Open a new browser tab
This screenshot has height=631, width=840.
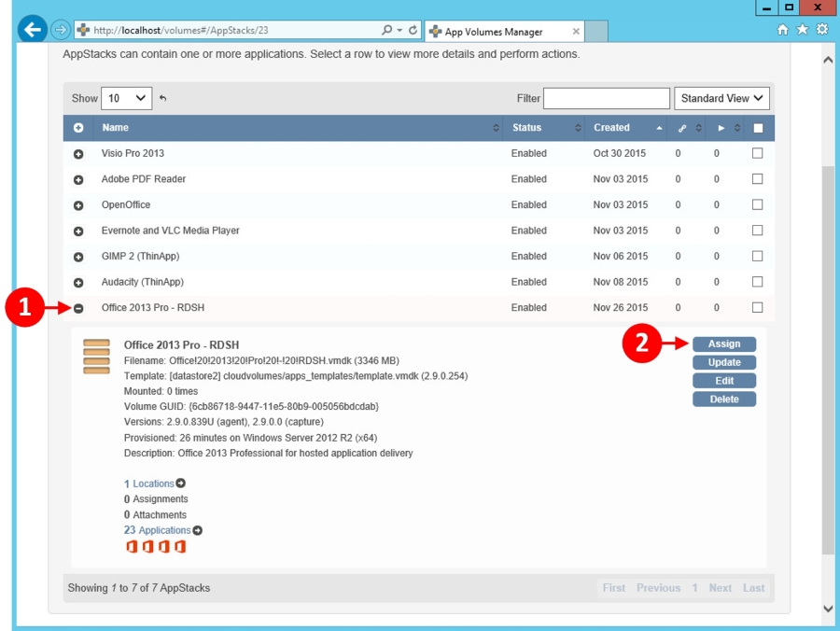596,32
